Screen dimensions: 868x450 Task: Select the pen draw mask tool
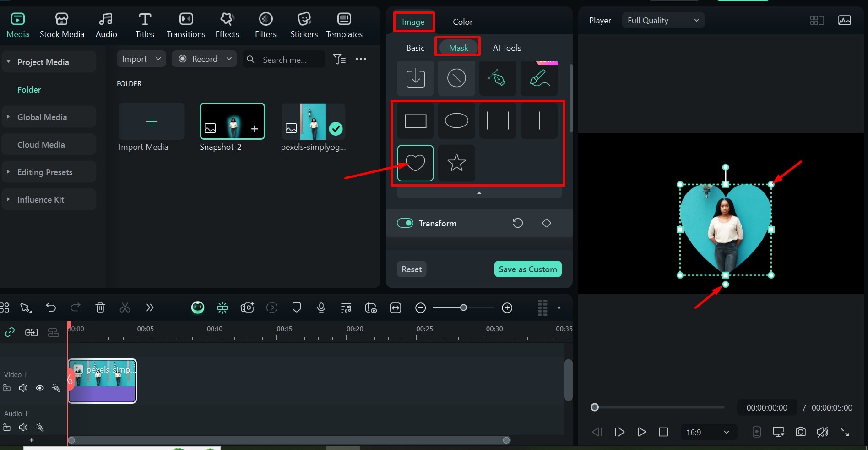pyautogui.click(x=498, y=78)
